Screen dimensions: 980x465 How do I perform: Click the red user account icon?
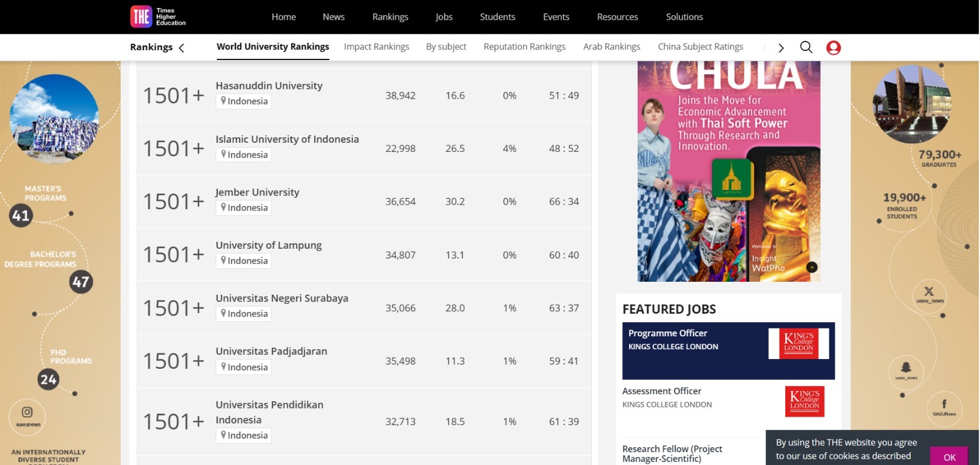point(833,48)
